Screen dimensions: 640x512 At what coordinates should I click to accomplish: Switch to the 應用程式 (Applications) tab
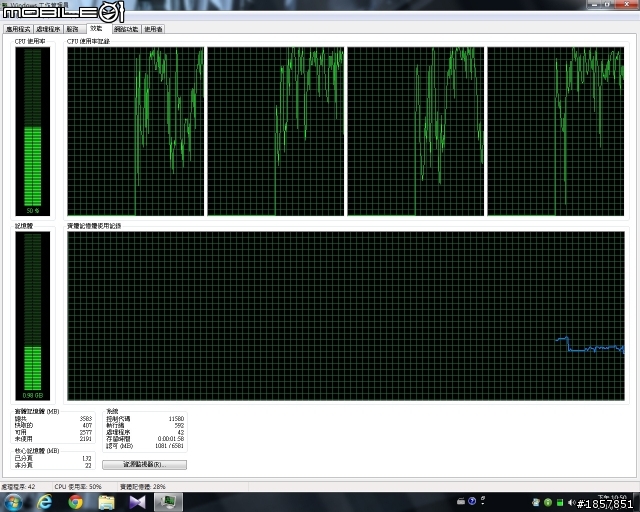pos(18,29)
